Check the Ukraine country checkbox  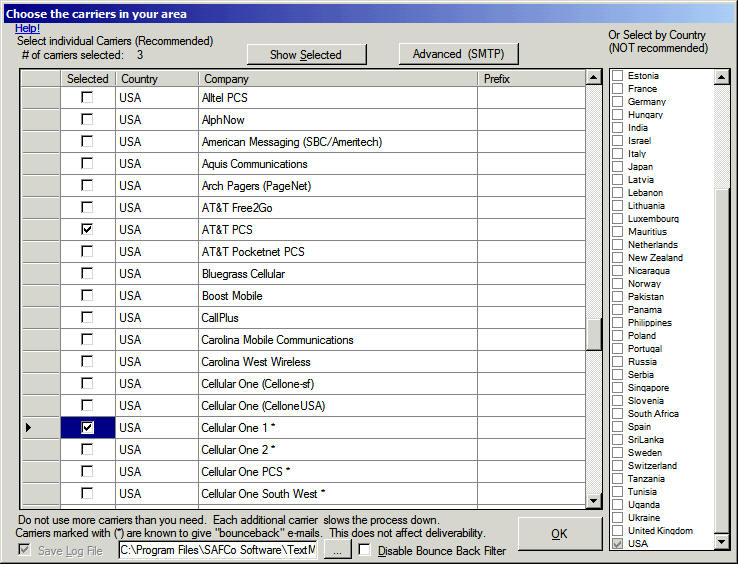click(618, 517)
